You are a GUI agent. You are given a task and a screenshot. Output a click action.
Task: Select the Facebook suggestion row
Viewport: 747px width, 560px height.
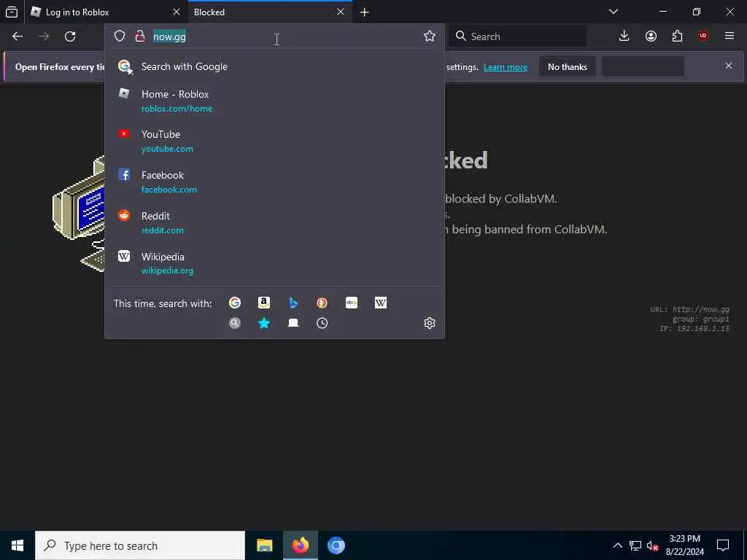pyautogui.click(x=274, y=182)
